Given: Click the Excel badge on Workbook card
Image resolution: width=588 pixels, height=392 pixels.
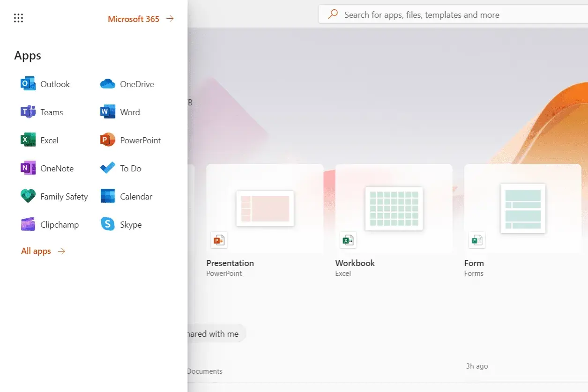Looking at the screenshot, I should [x=348, y=240].
